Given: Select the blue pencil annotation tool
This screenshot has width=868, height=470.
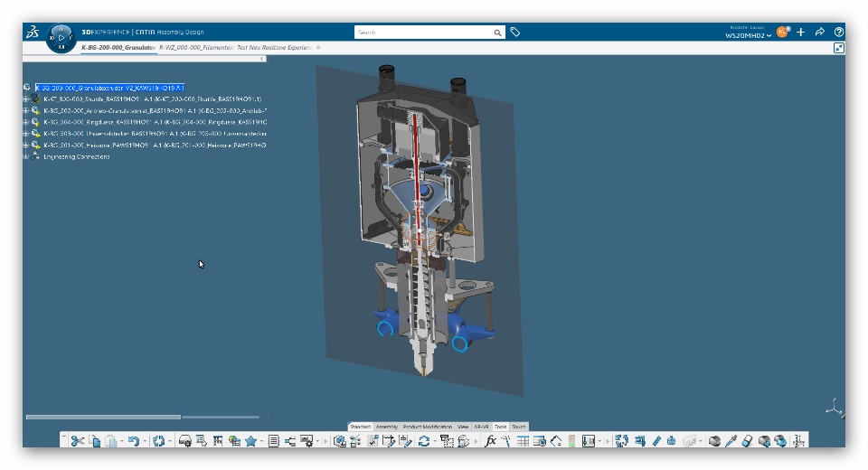Looking at the screenshot, I should pyautogui.click(x=656, y=441).
